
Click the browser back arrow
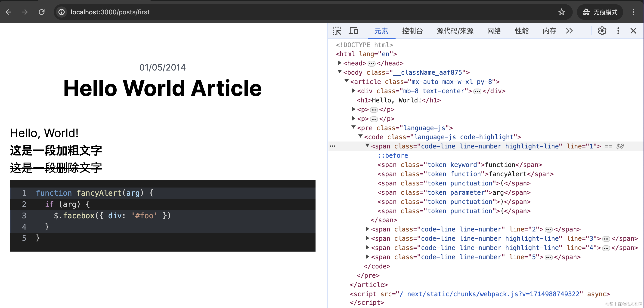(9, 12)
